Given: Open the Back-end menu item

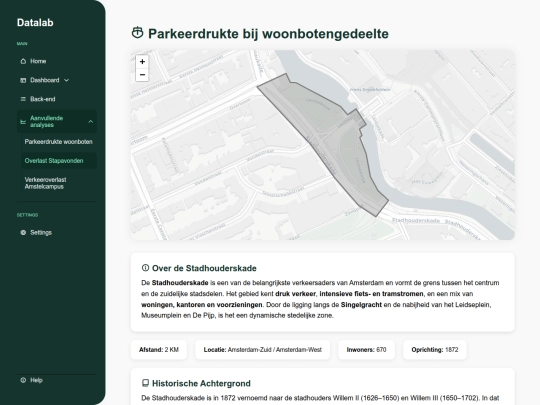Looking at the screenshot, I should (57, 99).
